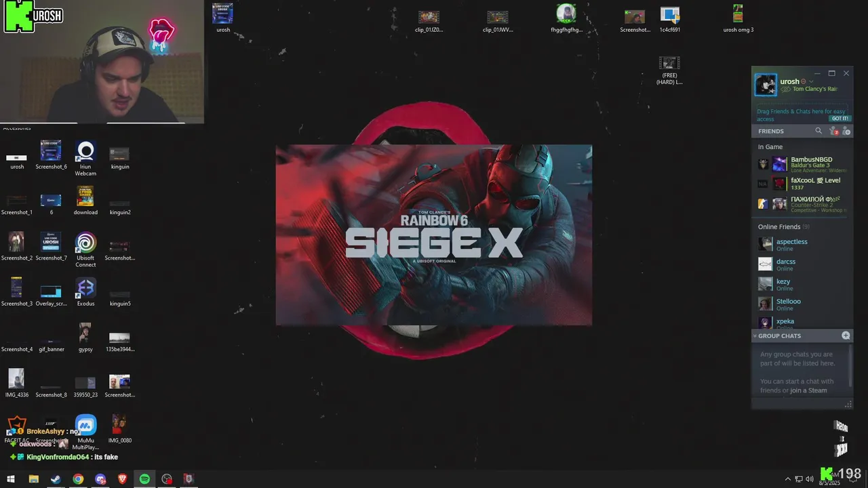Open Brave browser from the taskbar

pos(122,479)
